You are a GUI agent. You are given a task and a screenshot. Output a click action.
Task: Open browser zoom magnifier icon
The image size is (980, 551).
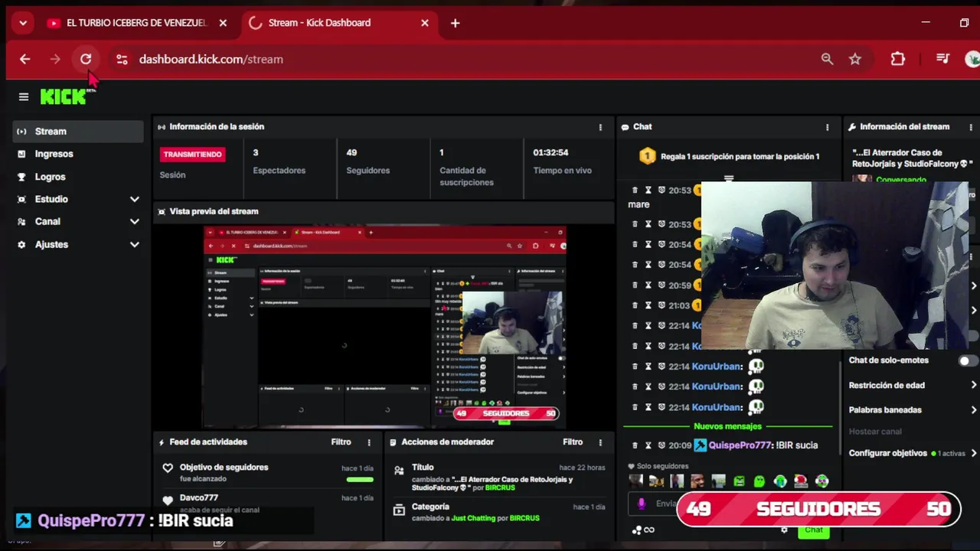pyautogui.click(x=827, y=59)
